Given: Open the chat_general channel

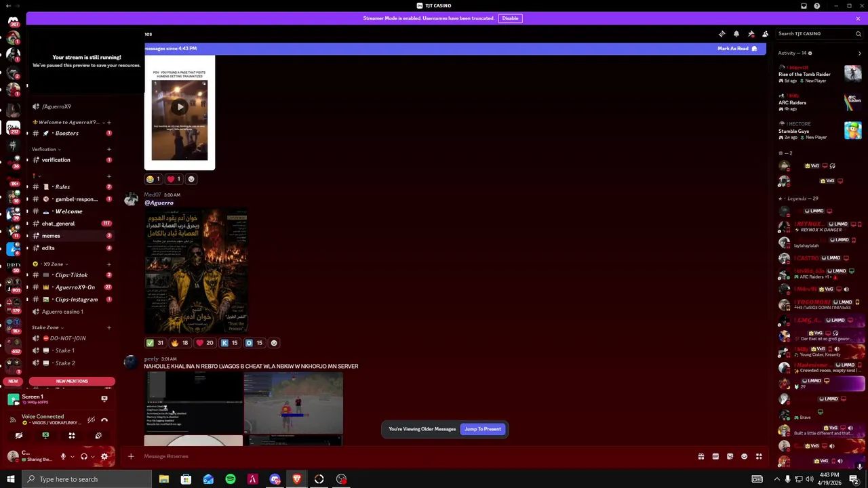Looking at the screenshot, I should pyautogui.click(x=71, y=224).
